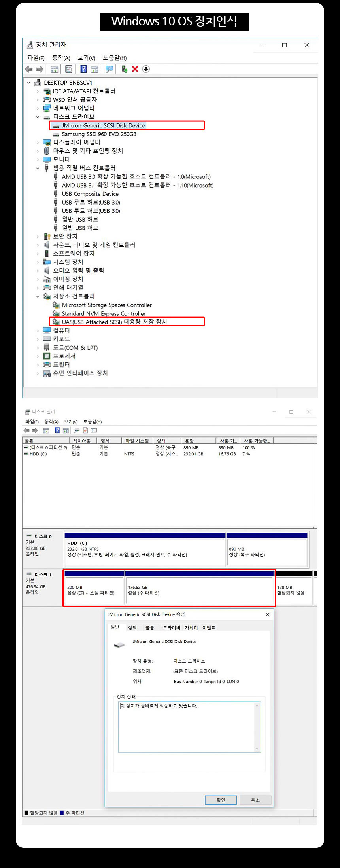340x868 pixels.
Task: Click the 476.62 GB primary partition block
Action: [x=199, y=589]
